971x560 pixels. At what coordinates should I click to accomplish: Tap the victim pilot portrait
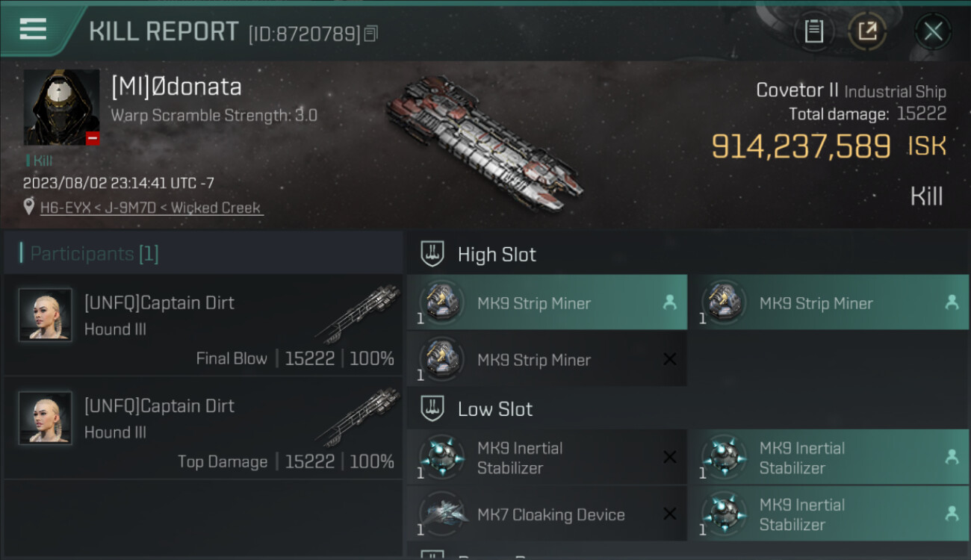pyautogui.click(x=61, y=108)
